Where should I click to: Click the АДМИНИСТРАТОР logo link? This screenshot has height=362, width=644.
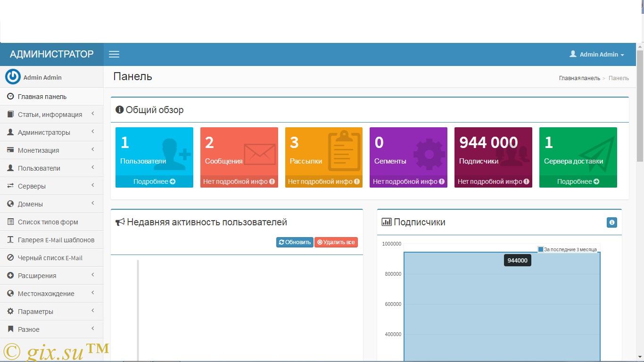(52, 54)
